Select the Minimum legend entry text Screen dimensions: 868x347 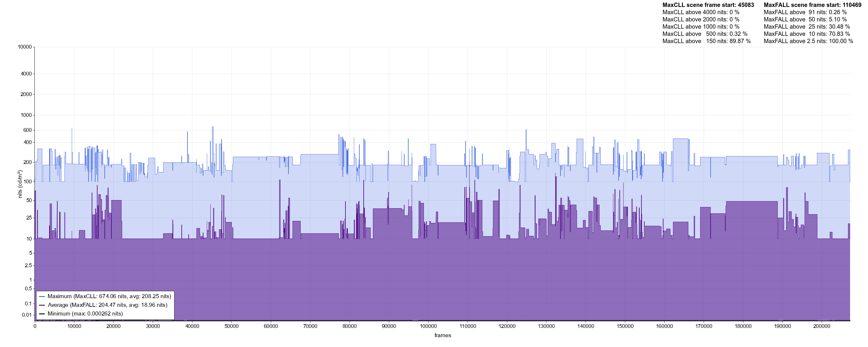coord(85,314)
